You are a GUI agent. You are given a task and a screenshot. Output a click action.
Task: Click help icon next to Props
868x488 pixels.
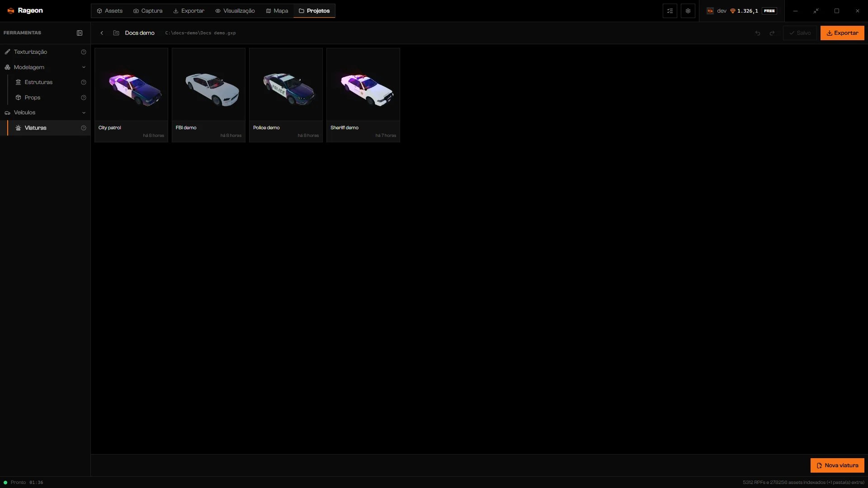click(84, 98)
